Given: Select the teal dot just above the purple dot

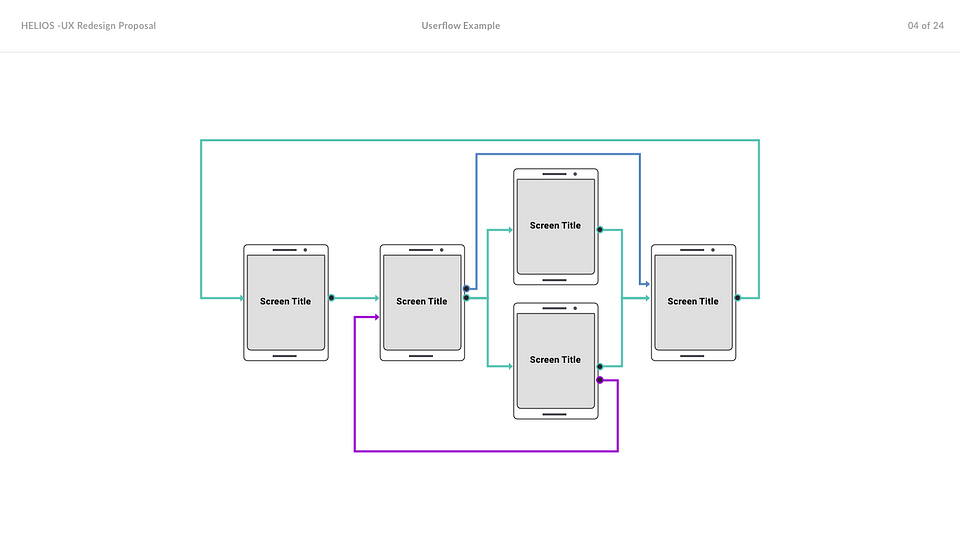Looking at the screenshot, I should [x=600, y=367].
